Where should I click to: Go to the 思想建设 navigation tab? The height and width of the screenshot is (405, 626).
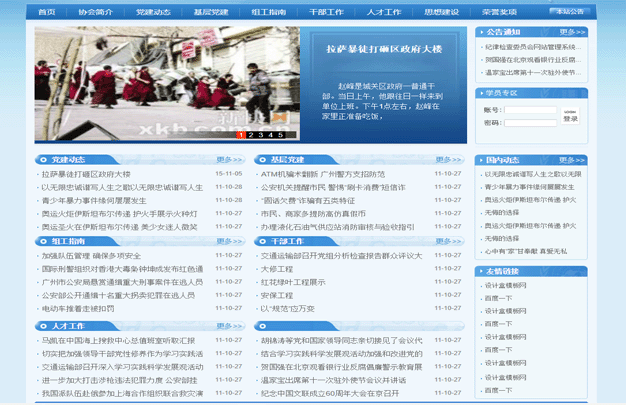tap(441, 11)
